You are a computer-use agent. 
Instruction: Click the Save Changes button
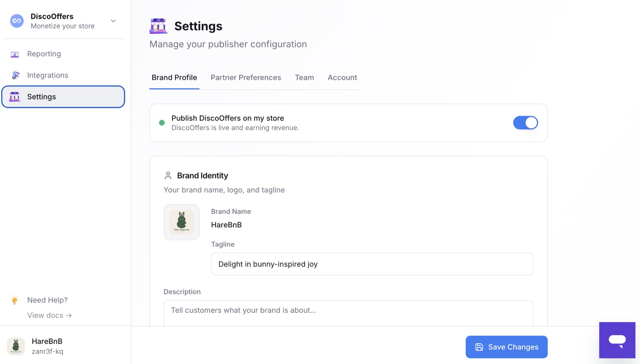[506, 347]
